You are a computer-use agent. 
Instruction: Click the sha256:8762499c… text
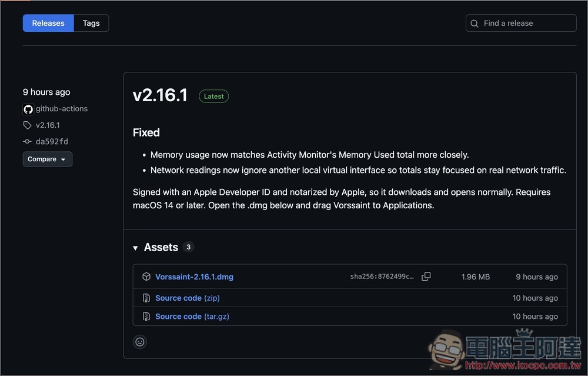pyautogui.click(x=382, y=277)
